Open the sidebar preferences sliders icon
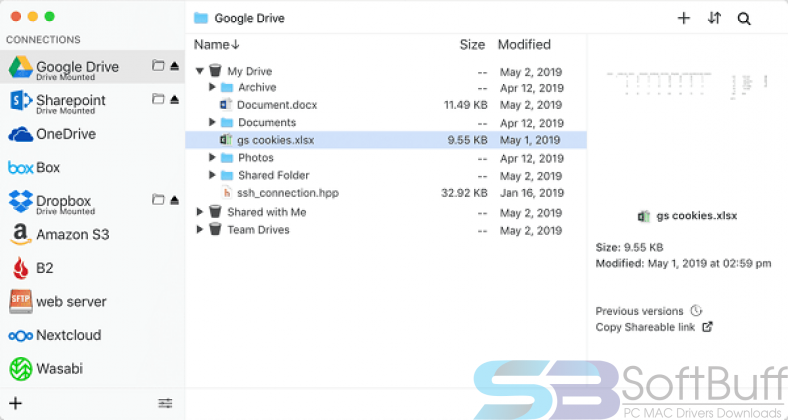This screenshot has height=420, width=788. [165, 403]
